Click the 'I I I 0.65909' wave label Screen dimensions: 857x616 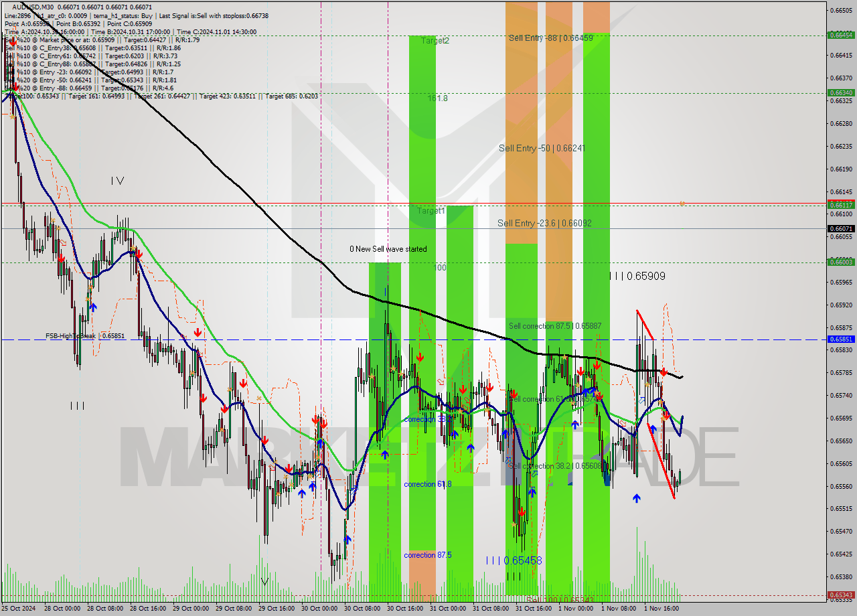[x=637, y=276]
